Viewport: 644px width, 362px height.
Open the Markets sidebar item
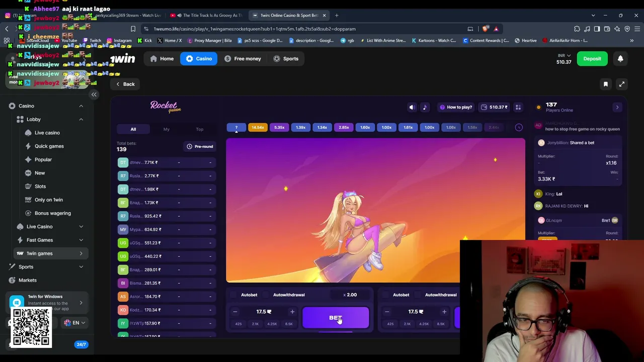click(28, 280)
